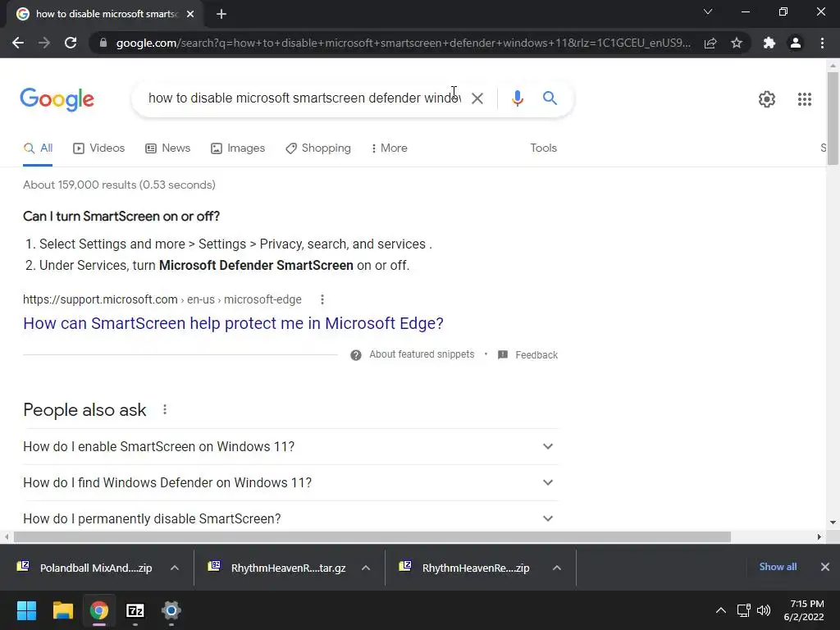Click inside the Google search query field
Image resolution: width=840 pixels, height=630 pixels.
(x=304, y=98)
